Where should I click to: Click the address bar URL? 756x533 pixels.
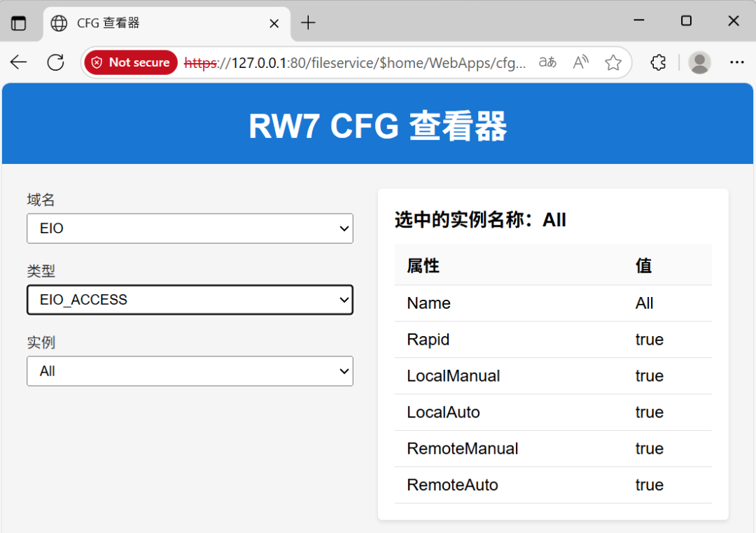point(355,63)
